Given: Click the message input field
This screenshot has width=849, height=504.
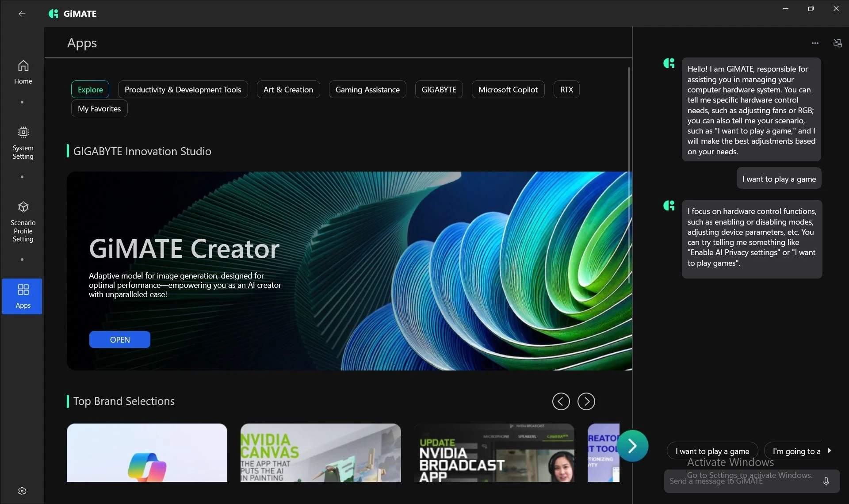Looking at the screenshot, I should click(743, 481).
